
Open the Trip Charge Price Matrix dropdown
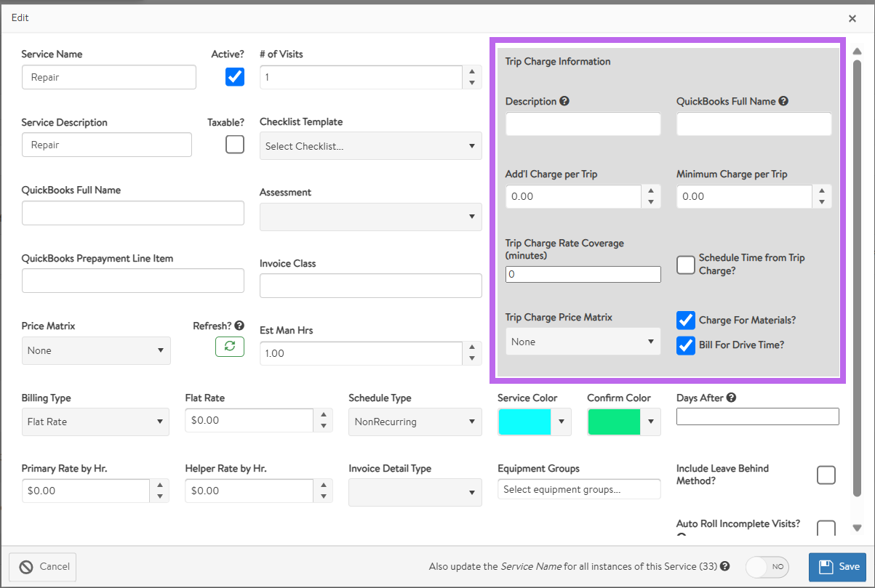(583, 342)
